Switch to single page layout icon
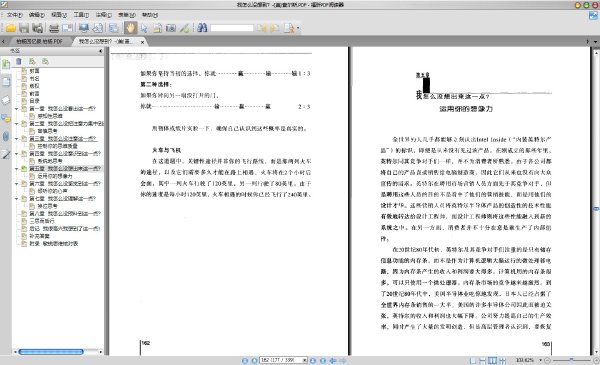 tap(473, 360)
